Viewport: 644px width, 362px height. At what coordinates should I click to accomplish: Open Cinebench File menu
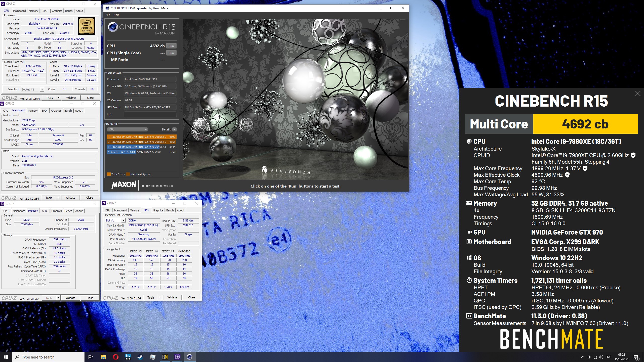pos(108,15)
